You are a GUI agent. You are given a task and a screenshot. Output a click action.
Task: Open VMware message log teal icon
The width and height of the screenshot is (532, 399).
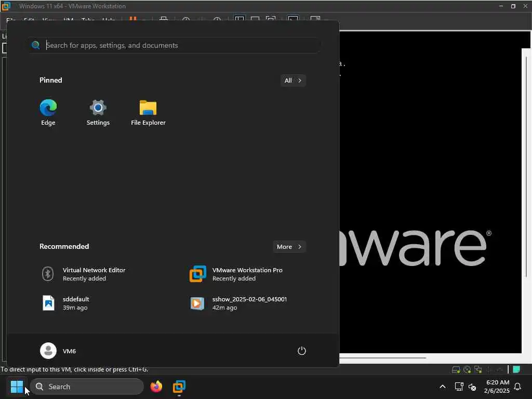(x=516, y=369)
